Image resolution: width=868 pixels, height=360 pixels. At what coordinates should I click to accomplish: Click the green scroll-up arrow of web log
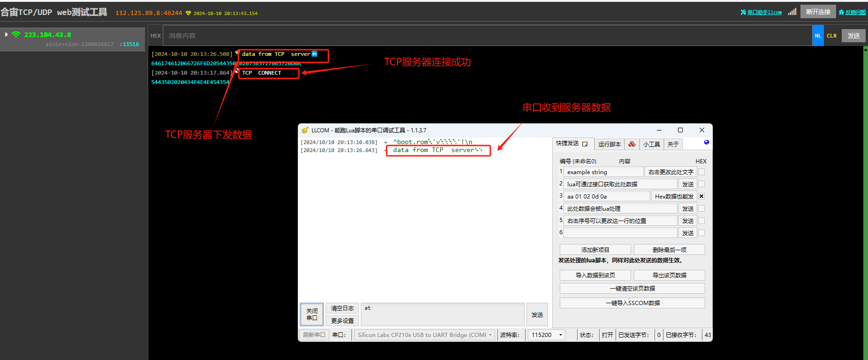click(865, 49)
